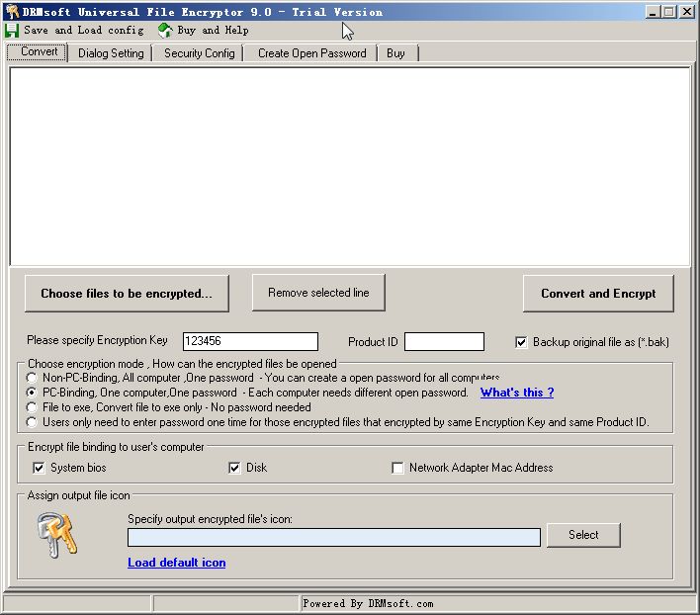This screenshot has width=700, height=615.
Task: Open the What's this ? link
Action: [517, 393]
